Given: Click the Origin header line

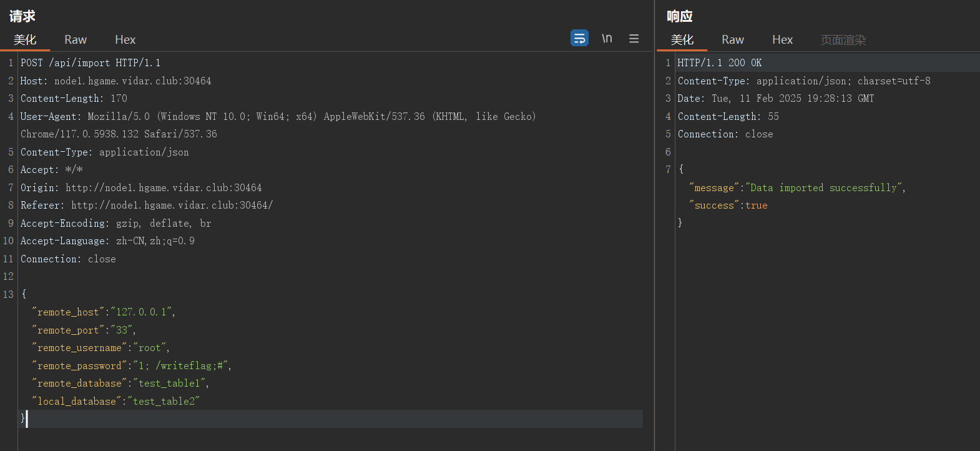Looking at the screenshot, I should 141,187.
